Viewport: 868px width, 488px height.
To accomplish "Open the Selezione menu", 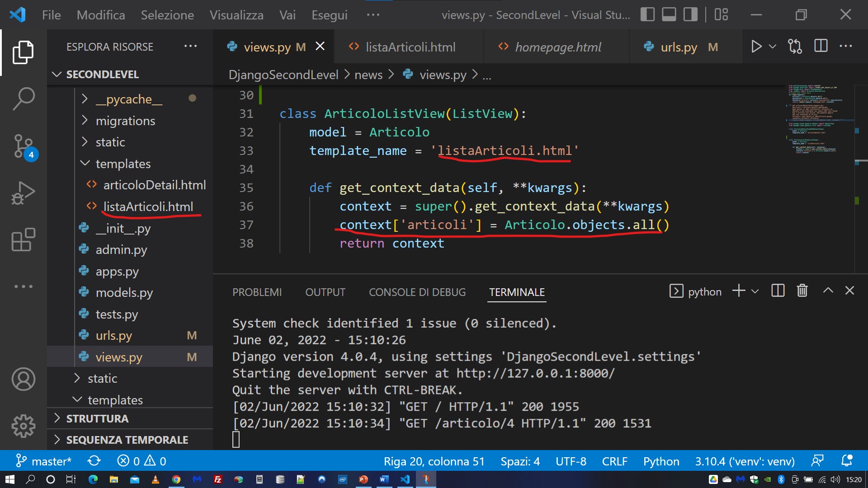I will (167, 15).
